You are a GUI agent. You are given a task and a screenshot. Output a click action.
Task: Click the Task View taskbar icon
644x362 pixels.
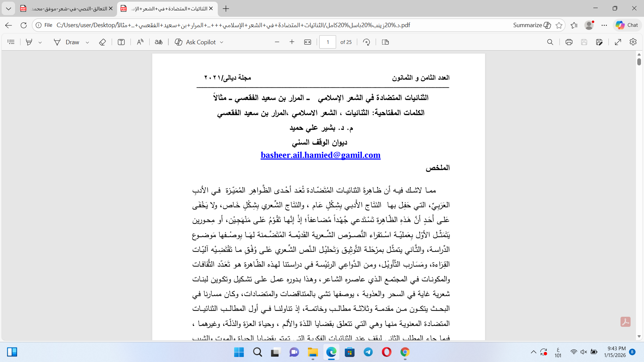(x=276, y=352)
